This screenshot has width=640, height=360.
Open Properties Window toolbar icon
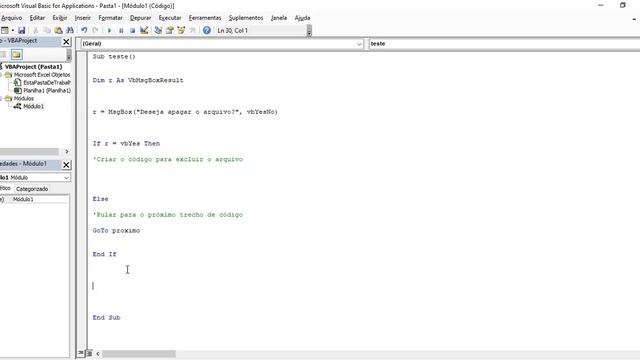(169, 31)
